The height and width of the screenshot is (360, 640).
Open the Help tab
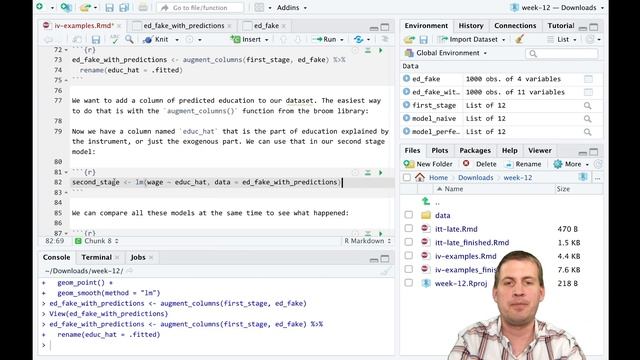[x=509, y=151]
